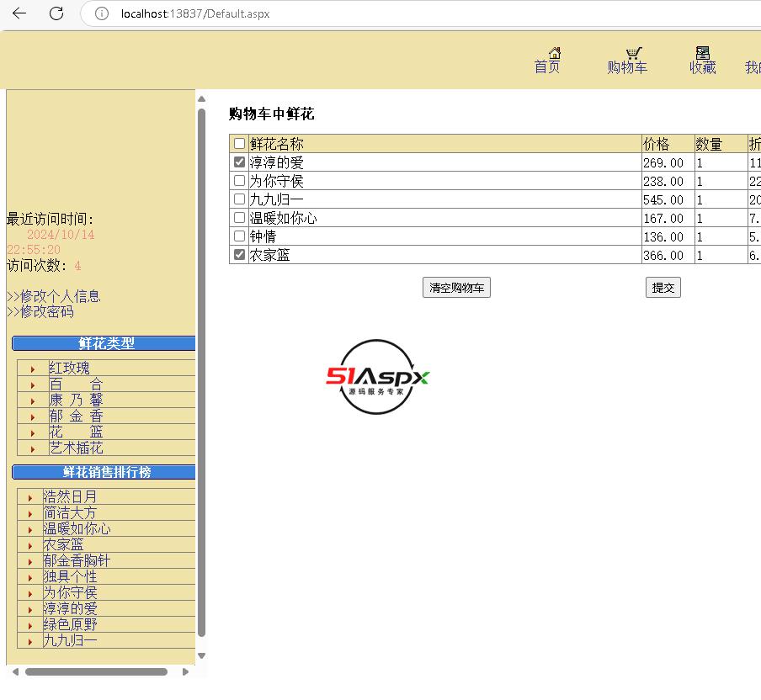Check the 九九归一 item checkbox

point(240,199)
